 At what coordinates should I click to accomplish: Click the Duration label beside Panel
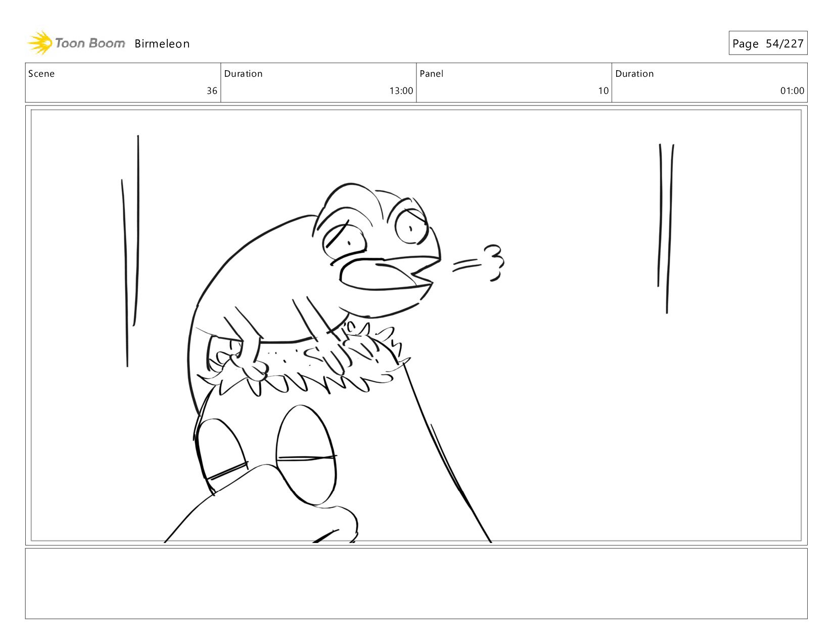click(x=635, y=74)
